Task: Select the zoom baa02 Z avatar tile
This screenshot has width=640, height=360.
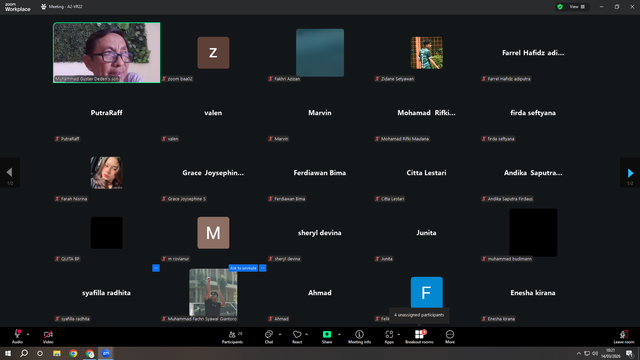Action: click(x=213, y=53)
